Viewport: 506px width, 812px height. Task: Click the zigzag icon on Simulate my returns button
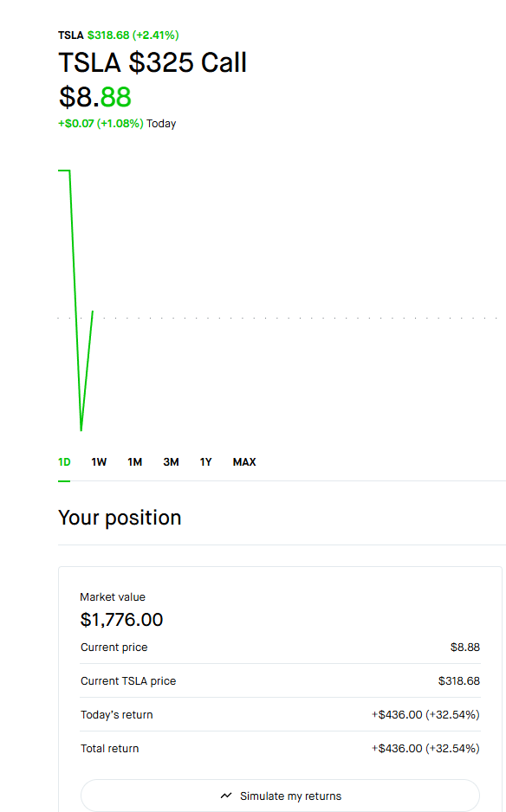click(x=226, y=796)
